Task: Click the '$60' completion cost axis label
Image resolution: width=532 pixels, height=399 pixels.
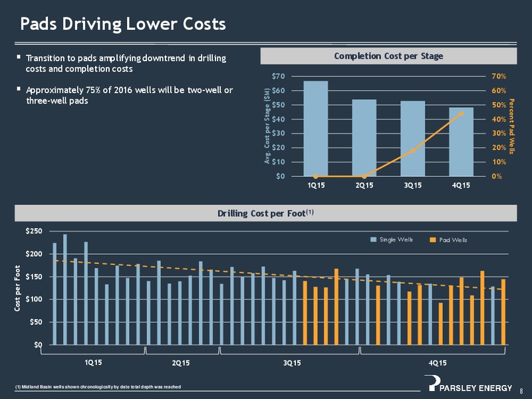Action: (x=278, y=90)
